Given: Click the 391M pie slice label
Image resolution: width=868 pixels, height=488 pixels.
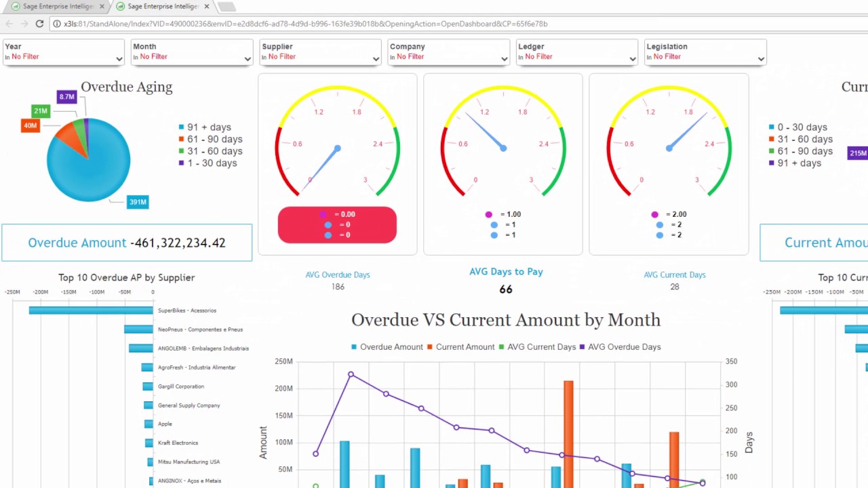Looking at the screenshot, I should [138, 202].
